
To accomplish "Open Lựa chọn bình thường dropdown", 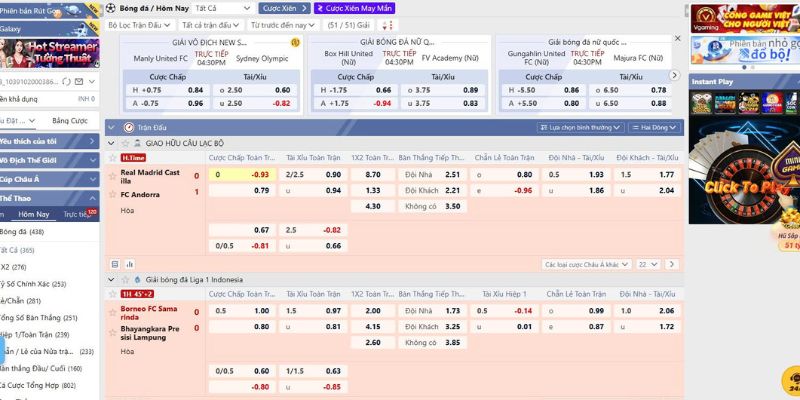I will pyautogui.click(x=580, y=127).
